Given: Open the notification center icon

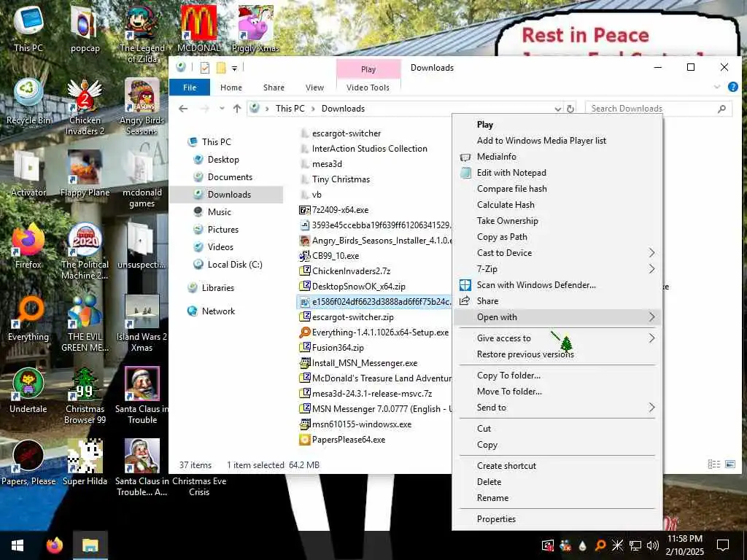Looking at the screenshot, I should pos(723,545).
